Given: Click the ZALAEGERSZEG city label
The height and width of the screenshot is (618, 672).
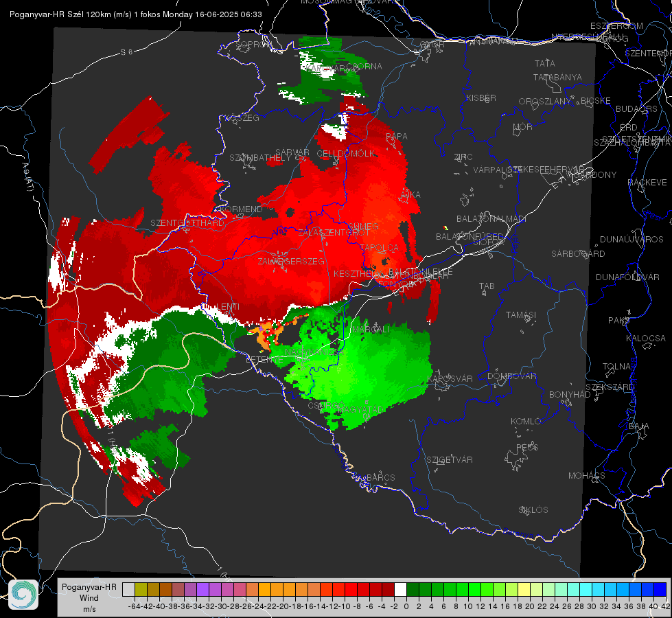Looking at the screenshot, I should tap(290, 261).
